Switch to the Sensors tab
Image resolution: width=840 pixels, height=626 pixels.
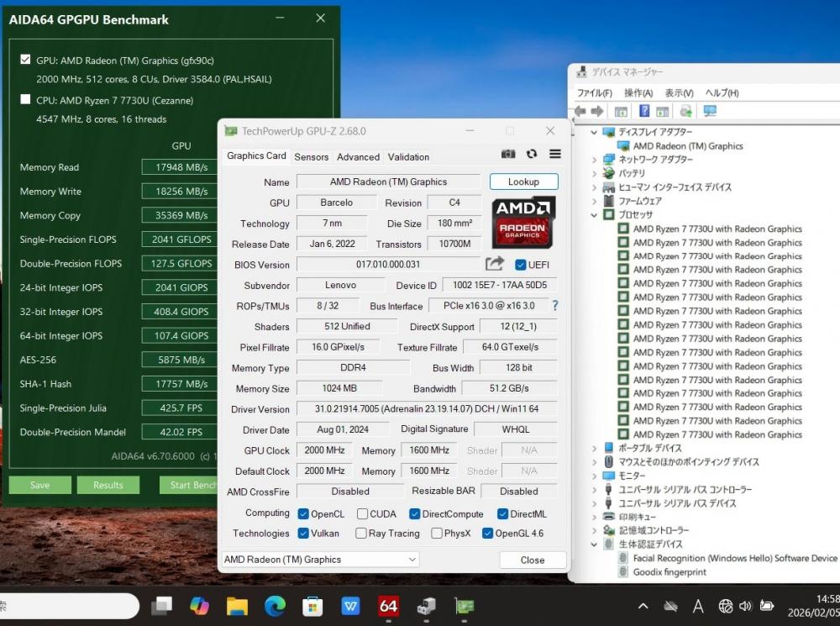click(x=312, y=157)
